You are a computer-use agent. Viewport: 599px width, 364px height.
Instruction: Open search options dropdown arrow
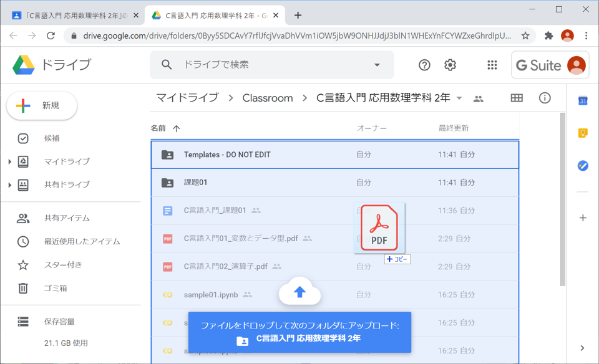coord(377,65)
